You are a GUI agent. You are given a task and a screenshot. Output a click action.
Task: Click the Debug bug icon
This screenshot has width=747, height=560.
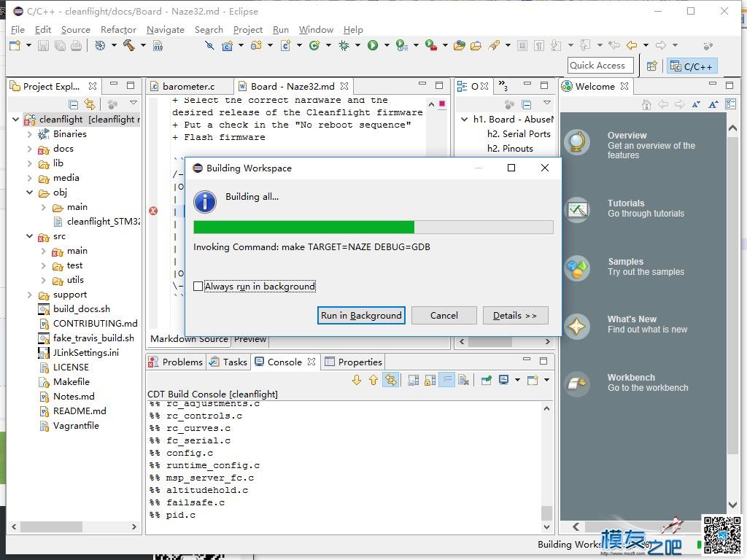[344, 45]
